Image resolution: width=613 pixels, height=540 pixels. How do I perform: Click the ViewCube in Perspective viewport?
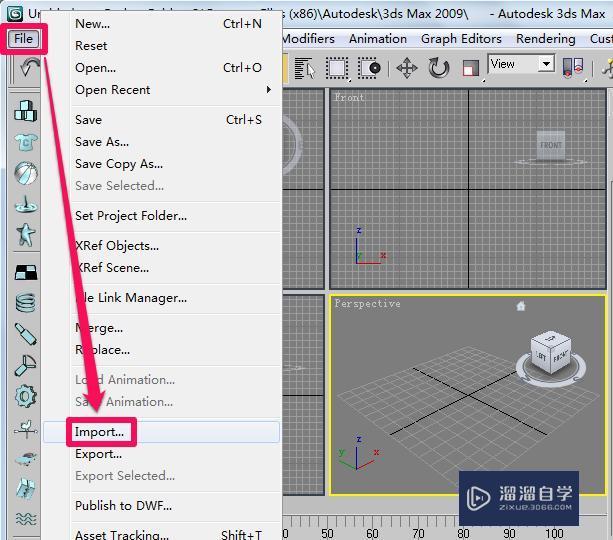tap(551, 354)
